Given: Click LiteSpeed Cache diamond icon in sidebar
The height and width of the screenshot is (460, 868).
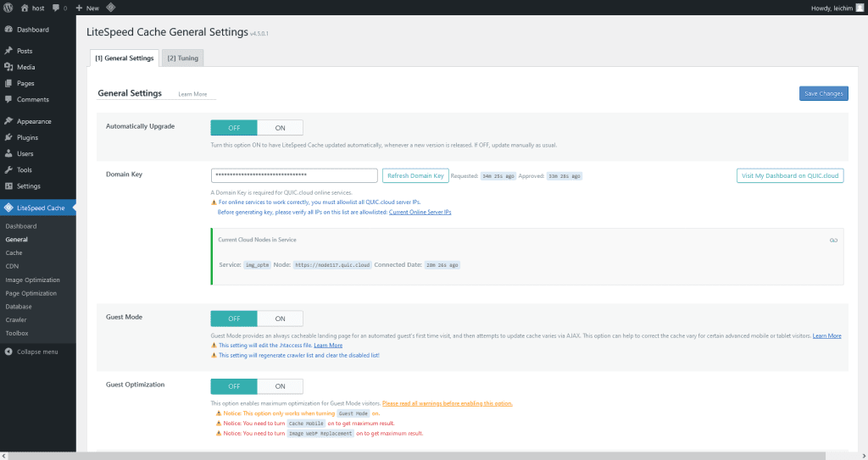Looking at the screenshot, I should click(8, 208).
